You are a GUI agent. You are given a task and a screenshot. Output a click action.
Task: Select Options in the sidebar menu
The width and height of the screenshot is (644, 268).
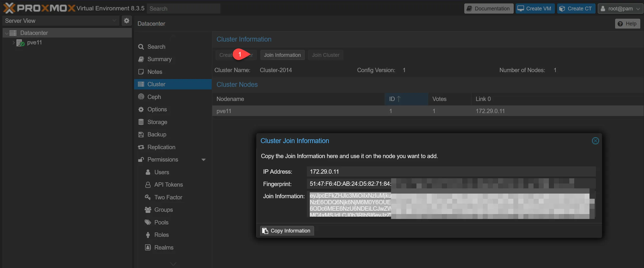157,109
